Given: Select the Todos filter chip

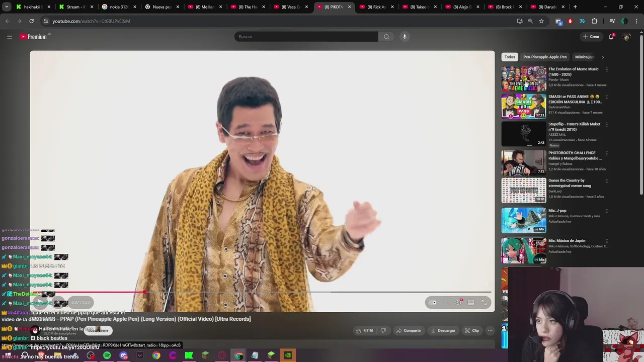Looking at the screenshot, I should (510, 57).
